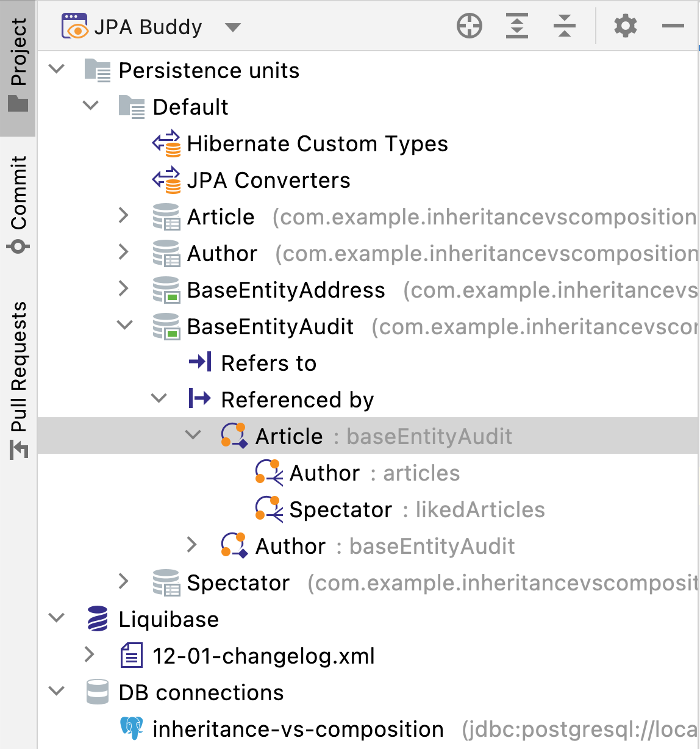Collapse the Referenced by node
700x749 pixels.
tap(159, 399)
